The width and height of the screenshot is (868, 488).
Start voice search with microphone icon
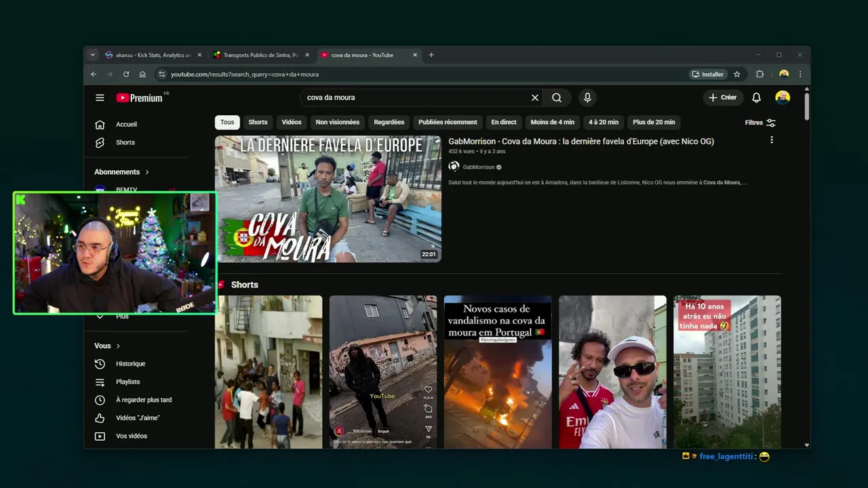click(587, 98)
